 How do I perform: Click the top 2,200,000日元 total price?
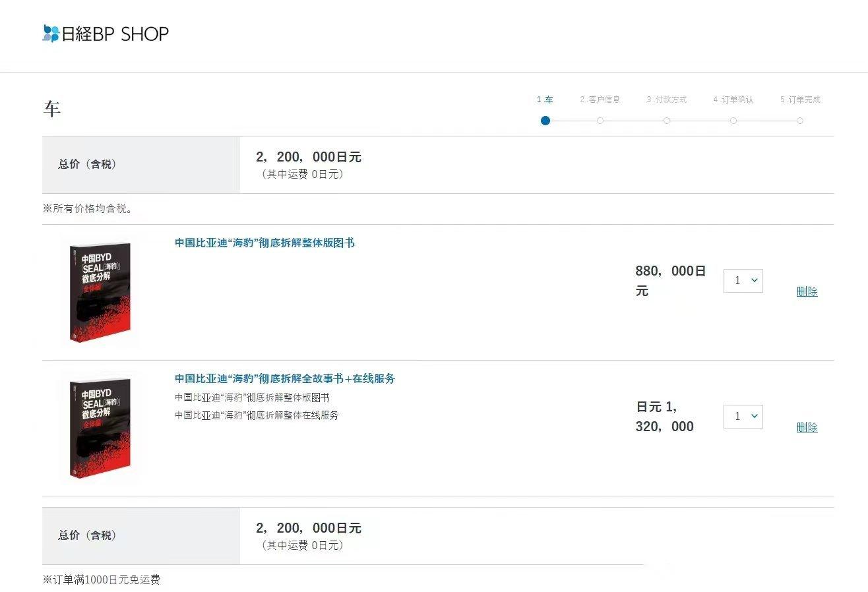(309, 157)
